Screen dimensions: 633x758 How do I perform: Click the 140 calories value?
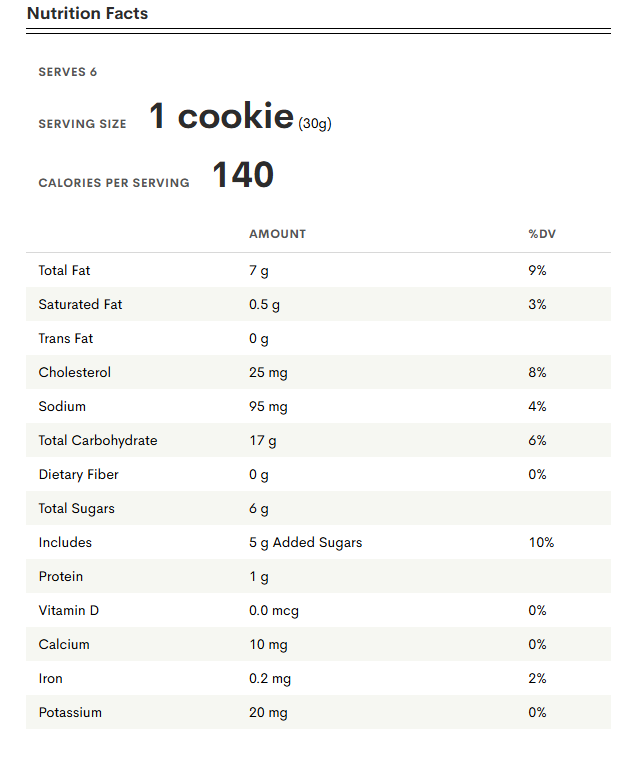243,175
